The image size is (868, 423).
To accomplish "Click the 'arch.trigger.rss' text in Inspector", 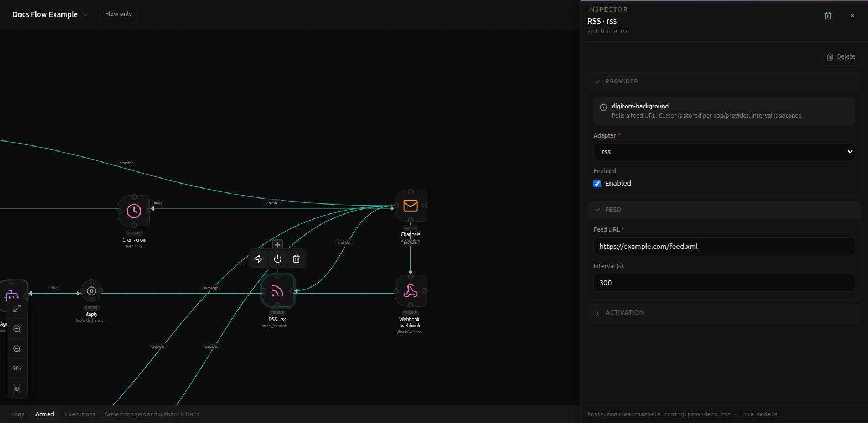I will click(608, 32).
